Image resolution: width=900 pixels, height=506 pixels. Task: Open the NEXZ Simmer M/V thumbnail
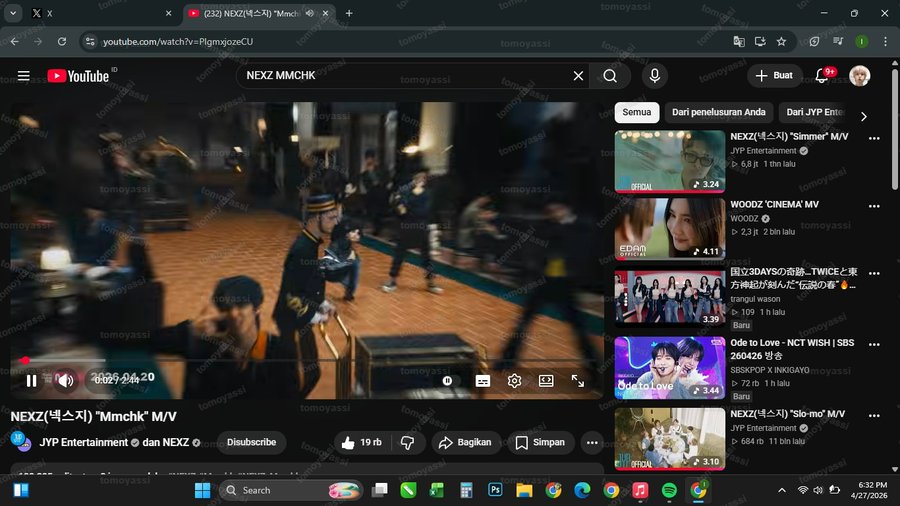(670, 162)
